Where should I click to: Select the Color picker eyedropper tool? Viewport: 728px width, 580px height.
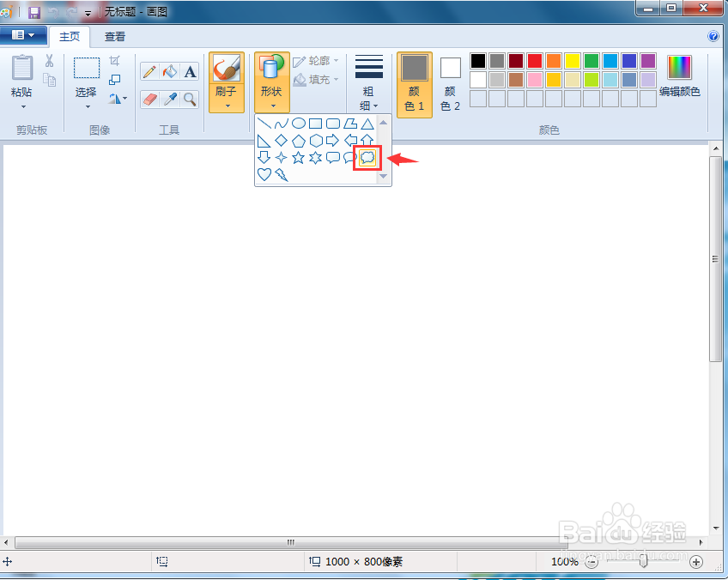(170, 100)
